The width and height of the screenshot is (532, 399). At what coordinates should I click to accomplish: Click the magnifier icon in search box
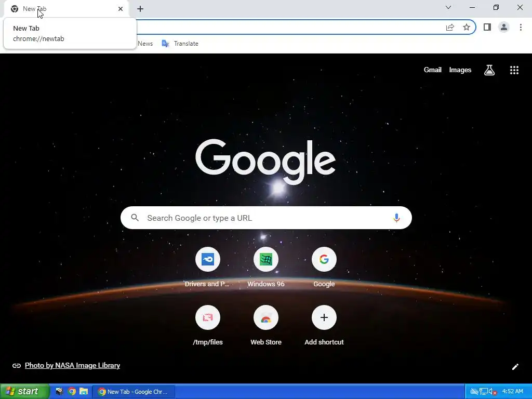pos(135,218)
